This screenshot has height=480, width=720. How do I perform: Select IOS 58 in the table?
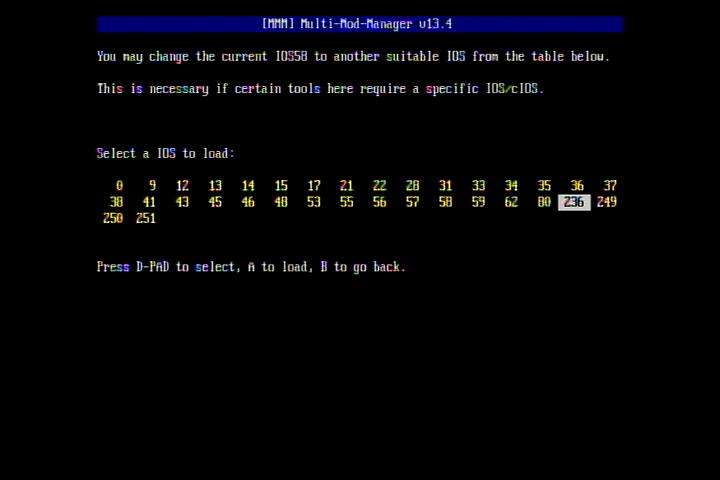coord(445,202)
